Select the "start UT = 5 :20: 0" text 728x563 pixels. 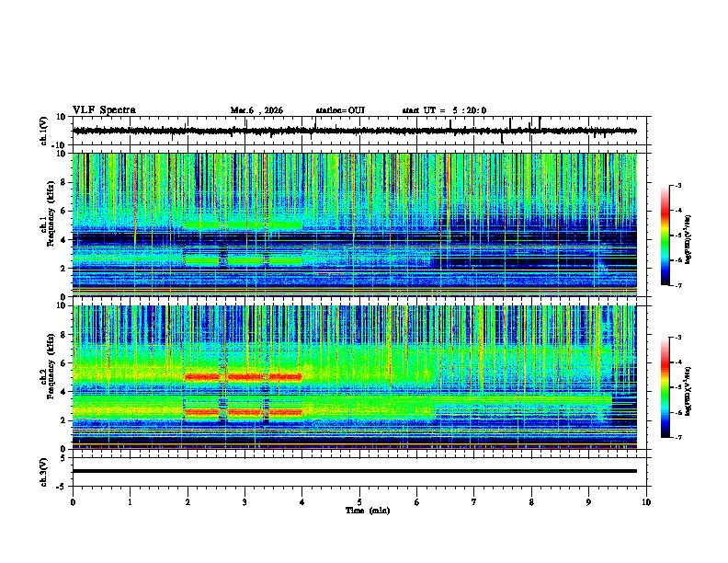[x=444, y=110]
